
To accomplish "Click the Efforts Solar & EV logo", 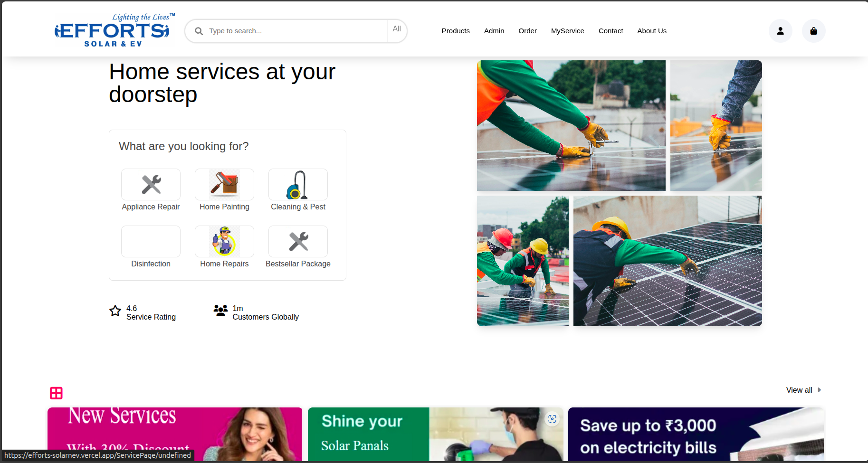I will 113,31.
